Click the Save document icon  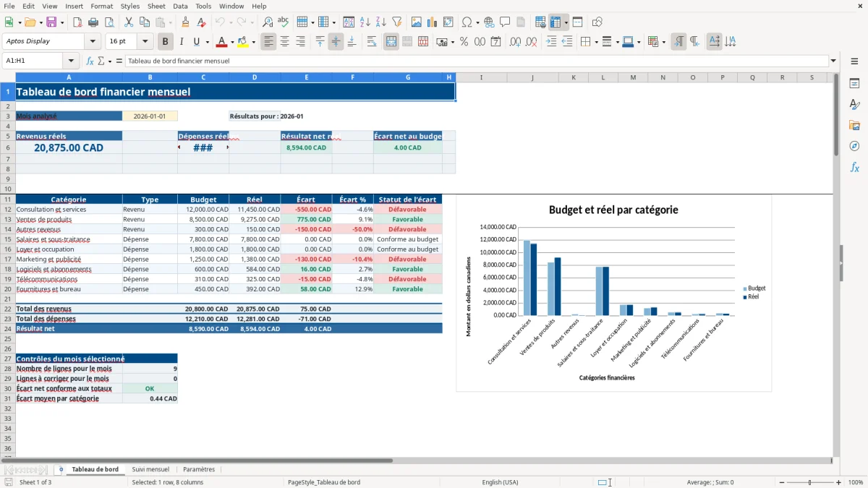pyautogui.click(x=51, y=22)
